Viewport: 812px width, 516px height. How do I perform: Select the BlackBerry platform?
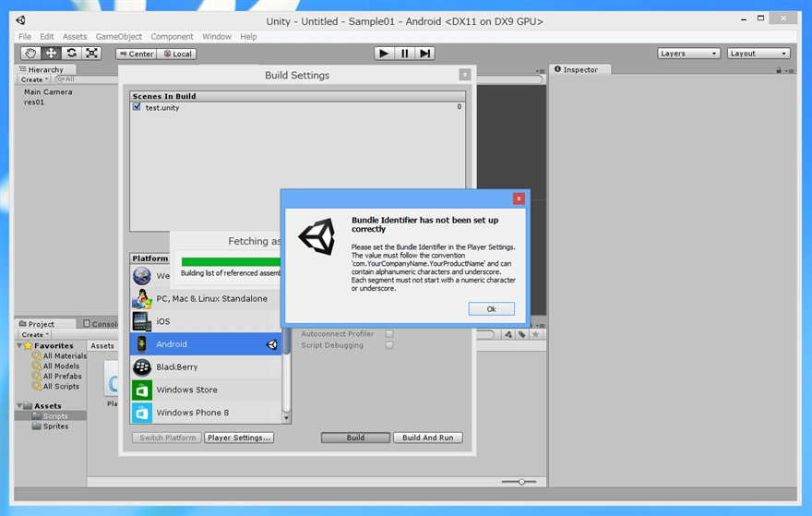coord(206,366)
